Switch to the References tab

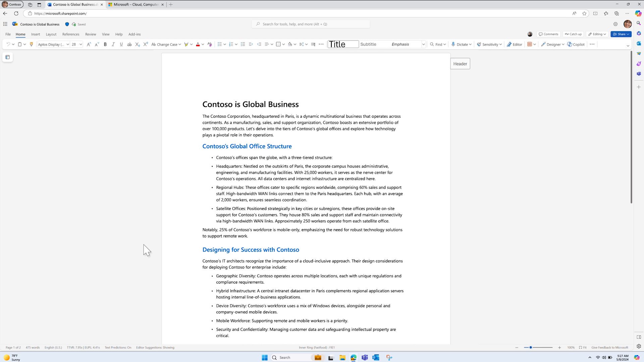point(71,34)
